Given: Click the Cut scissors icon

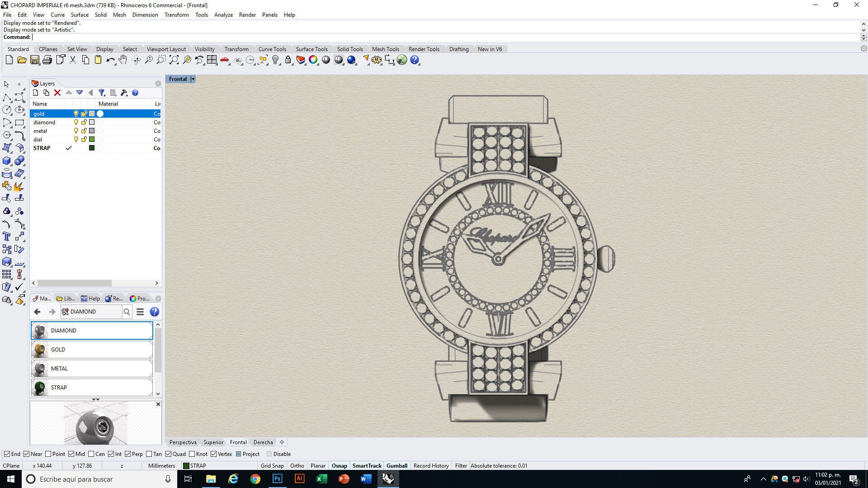Looking at the screenshot, I should (x=73, y=60).
